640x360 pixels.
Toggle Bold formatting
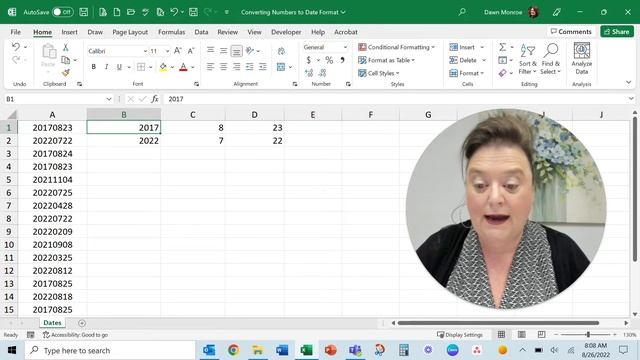(x=93, y=67)
